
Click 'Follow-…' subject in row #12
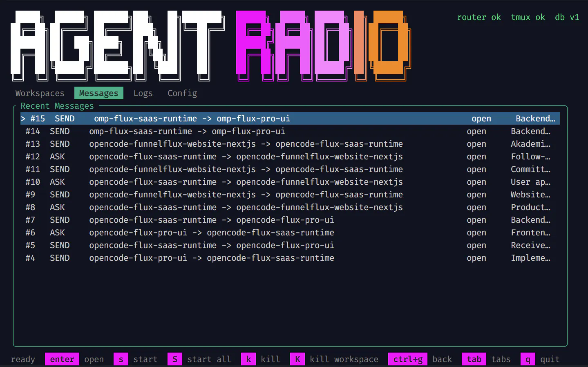coord(530,157)
